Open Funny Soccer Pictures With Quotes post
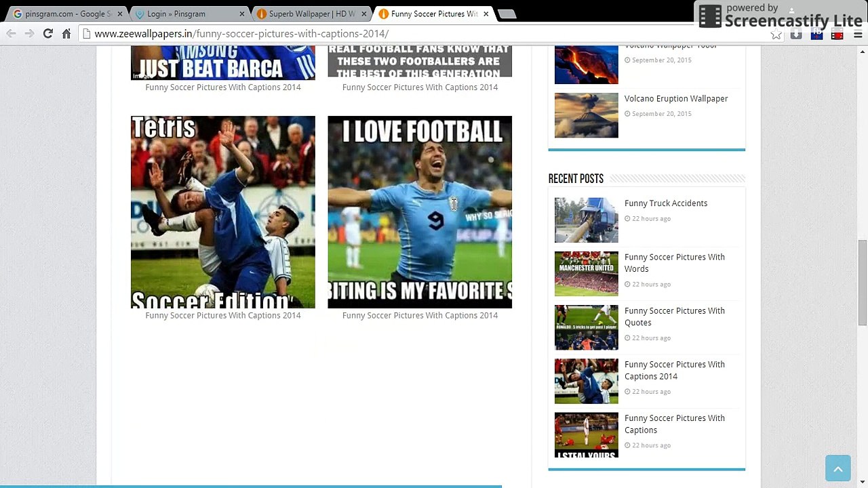 (675, 317)
